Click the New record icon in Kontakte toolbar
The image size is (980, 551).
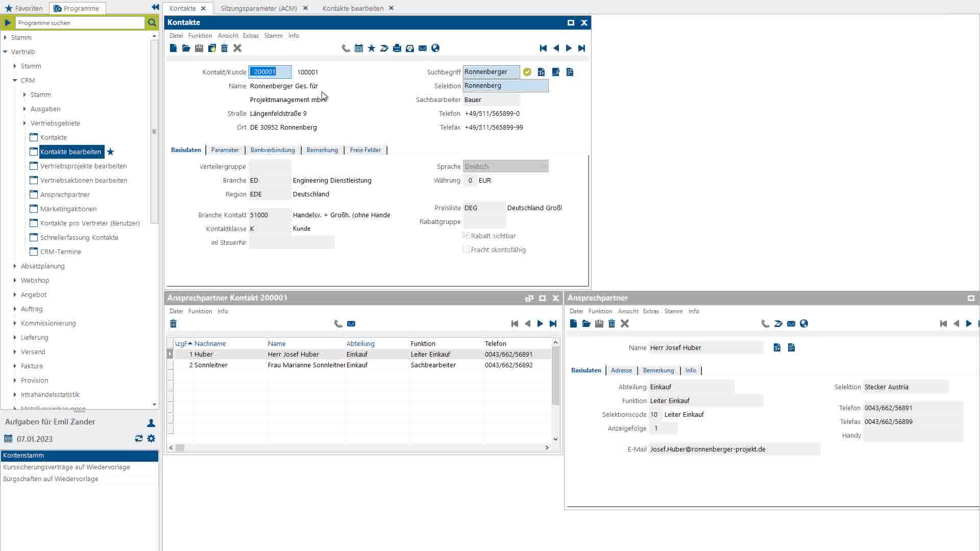173,48
